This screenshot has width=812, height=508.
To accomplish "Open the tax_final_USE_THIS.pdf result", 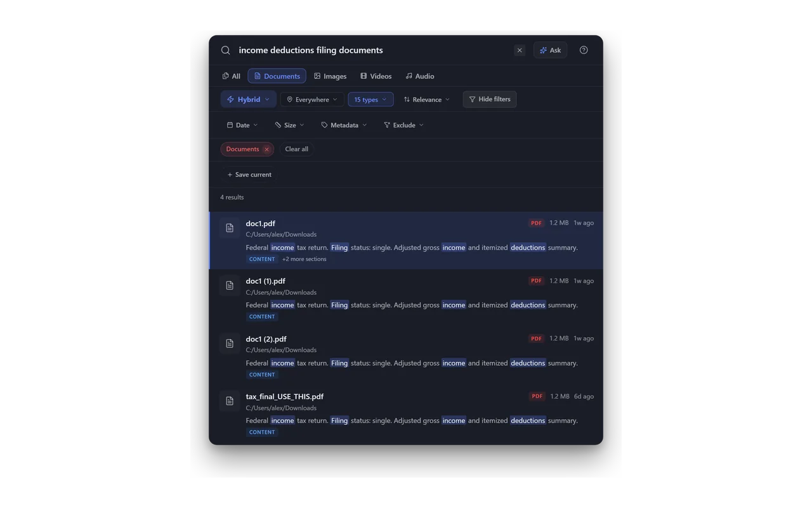I will (406, 414).
